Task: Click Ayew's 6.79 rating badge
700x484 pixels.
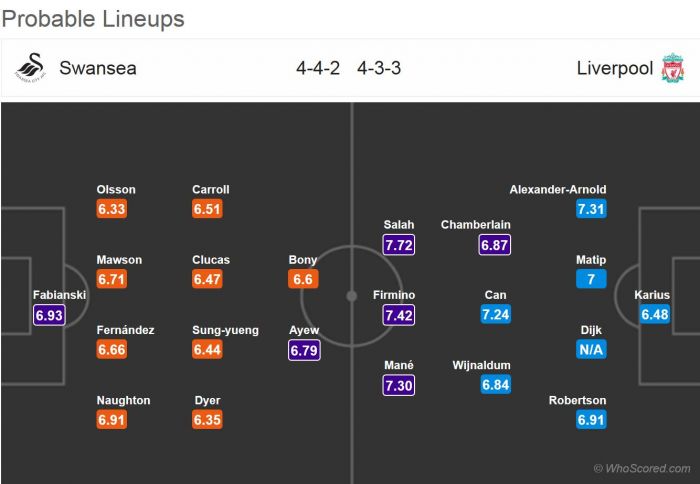Action: [x=303, y=350]
